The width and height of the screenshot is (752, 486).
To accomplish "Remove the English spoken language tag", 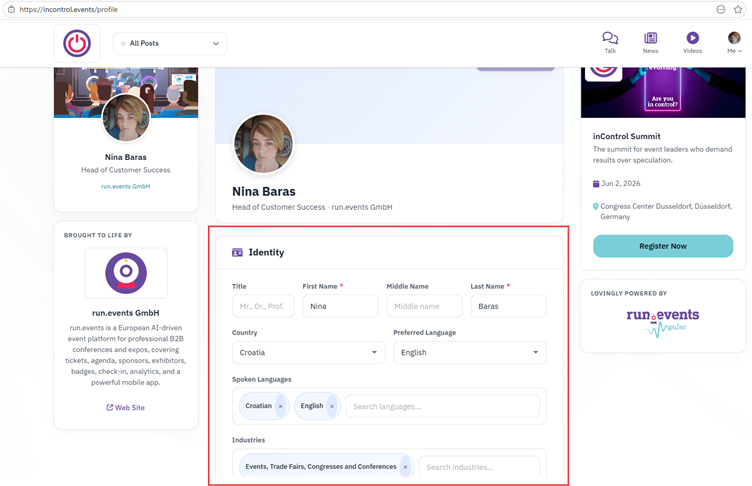I will pos(332,406).
